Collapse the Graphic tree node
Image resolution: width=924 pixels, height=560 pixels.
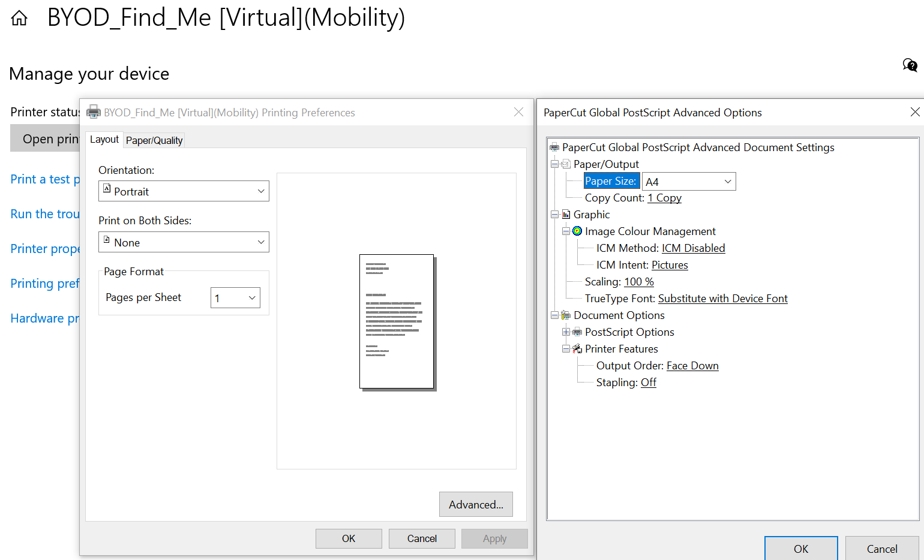click(x=554, y=215)
